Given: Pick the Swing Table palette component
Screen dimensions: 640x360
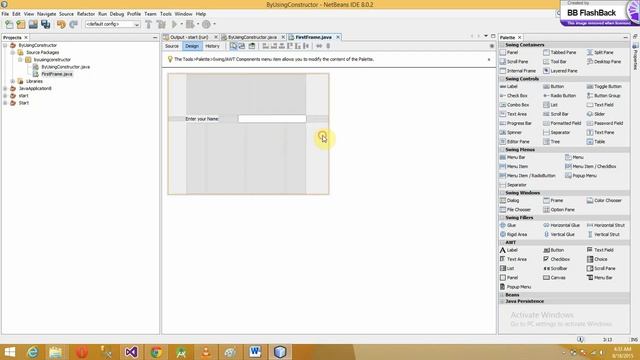Looking at the screenshot, I should [596, 142].
